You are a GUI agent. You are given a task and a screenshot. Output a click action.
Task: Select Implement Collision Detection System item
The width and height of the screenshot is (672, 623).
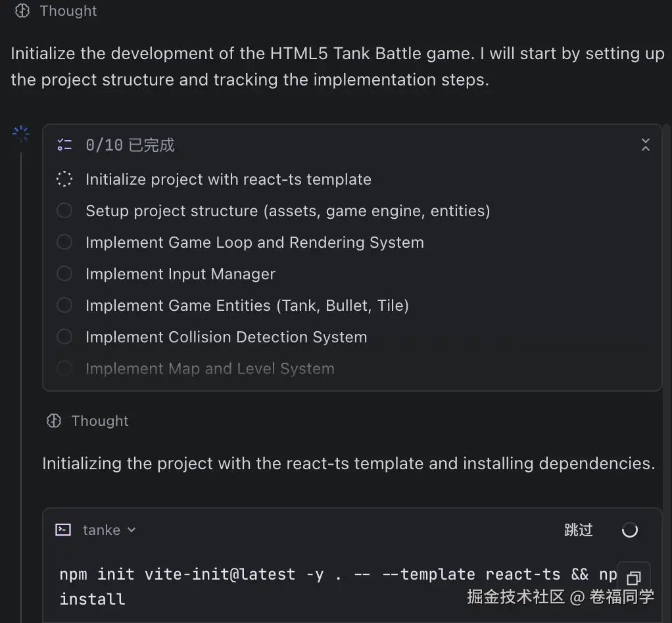click(x=226, y=337)
